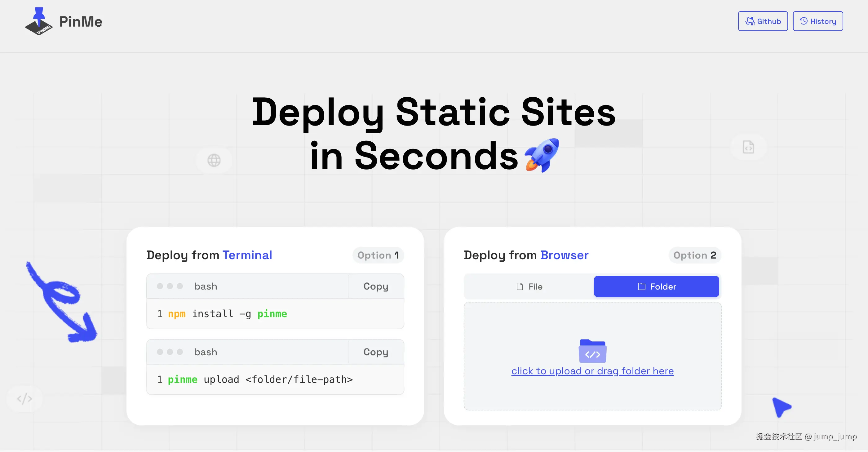The height and width of the screenshot is (452, 868).
Task: Open the deployment History button
Action: coord(817,21)
